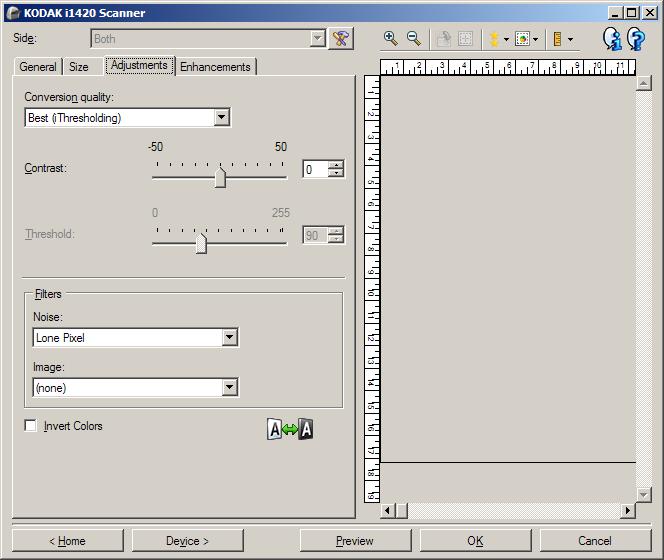This screenshot has width=664, height=560.
Task: Open the Enhancements tab
Action: tap(215, 67)
